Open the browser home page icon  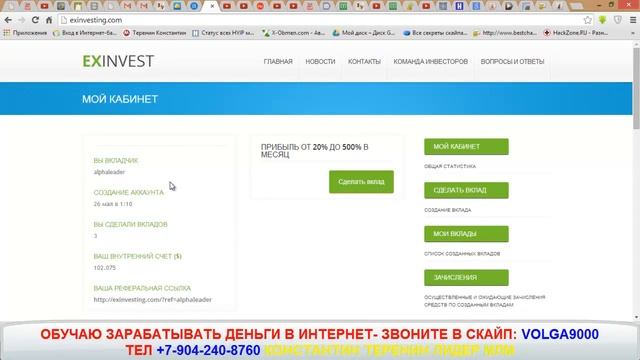click(x=49, y=20)
